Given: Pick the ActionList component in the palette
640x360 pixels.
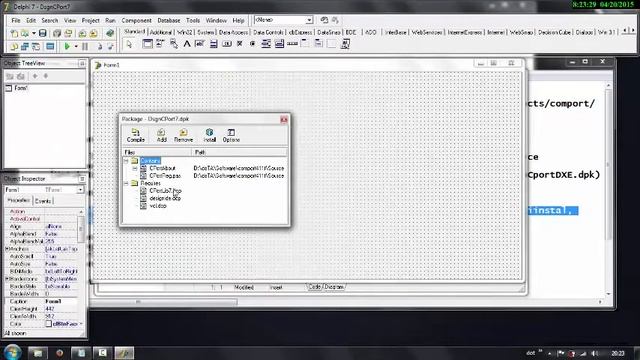Looking at the screenshot, I should pos(345,44).
